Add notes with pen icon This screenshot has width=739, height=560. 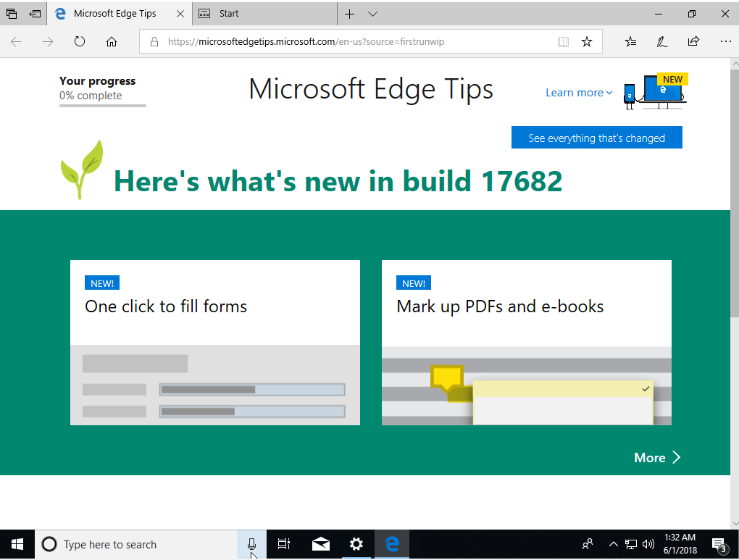click(x=661, y=41)
